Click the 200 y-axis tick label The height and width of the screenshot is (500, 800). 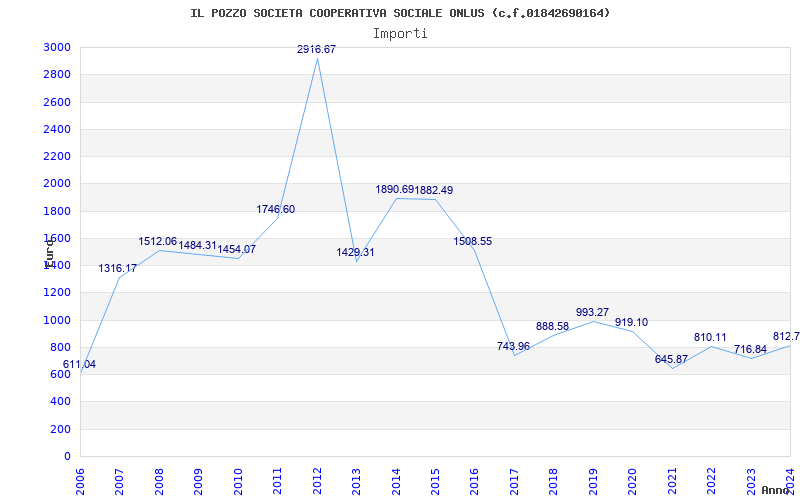[60, 430]
